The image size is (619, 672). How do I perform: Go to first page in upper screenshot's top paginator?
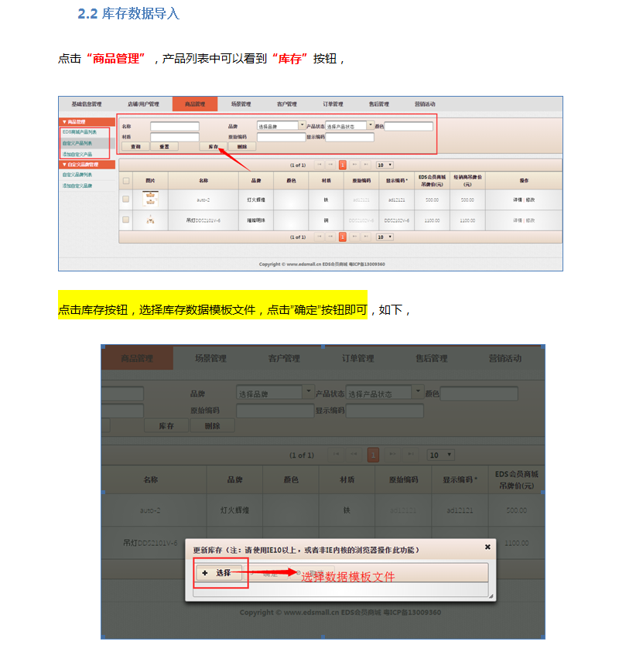point(319,165)
